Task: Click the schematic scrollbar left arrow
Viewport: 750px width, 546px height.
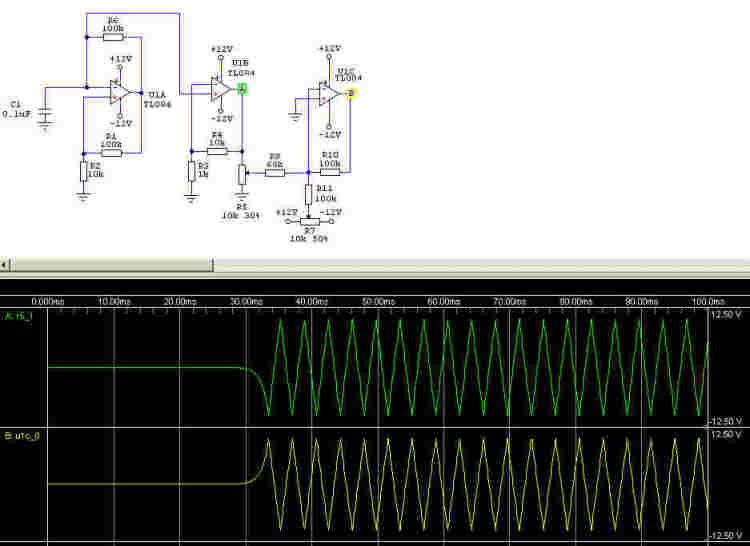Action: (x=5, y=265)
